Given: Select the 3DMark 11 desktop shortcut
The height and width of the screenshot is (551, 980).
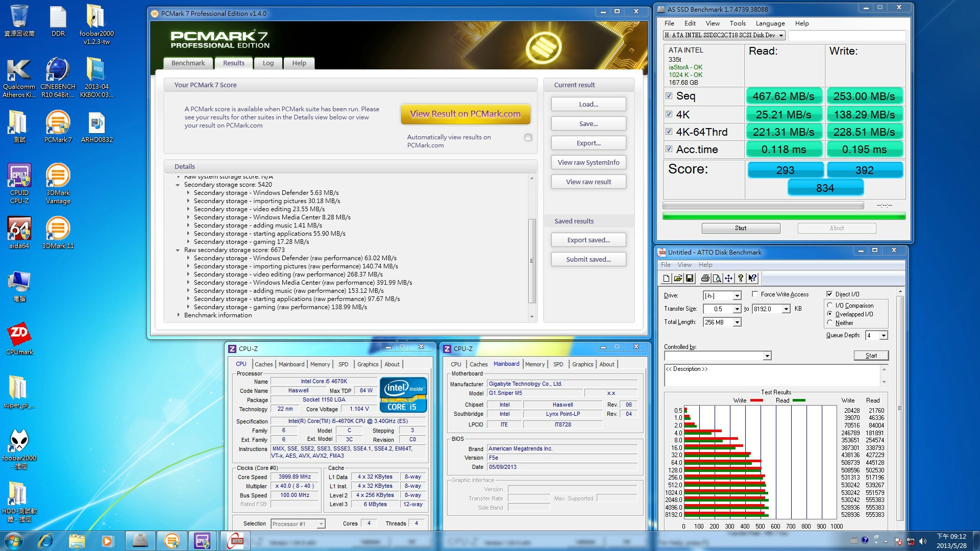Looking at the screenshot, I should tap(58, 233).
